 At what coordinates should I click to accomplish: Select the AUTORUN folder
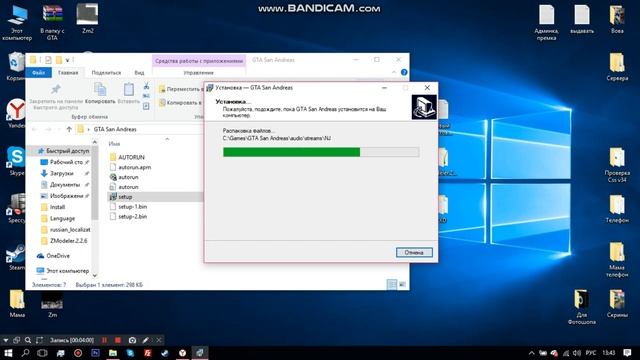(127, 157)
